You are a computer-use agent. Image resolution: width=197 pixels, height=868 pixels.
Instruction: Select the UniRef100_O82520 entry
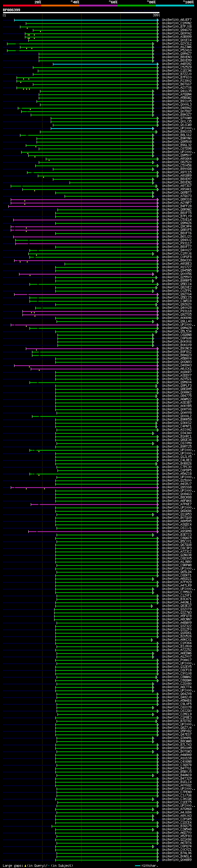[x=176, y=162]
